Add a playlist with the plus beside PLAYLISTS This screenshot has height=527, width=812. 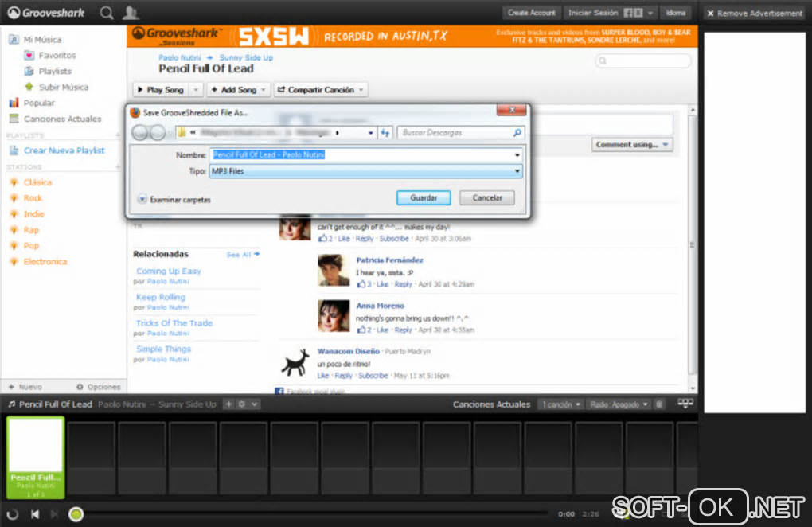118,135
